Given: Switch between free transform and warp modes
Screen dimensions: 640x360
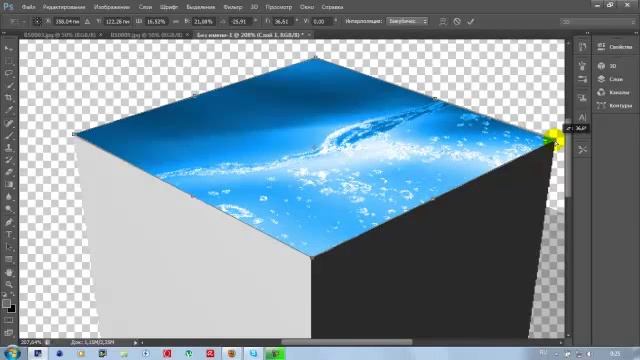Looking at the screenshot, I should [x=443, y=21].
